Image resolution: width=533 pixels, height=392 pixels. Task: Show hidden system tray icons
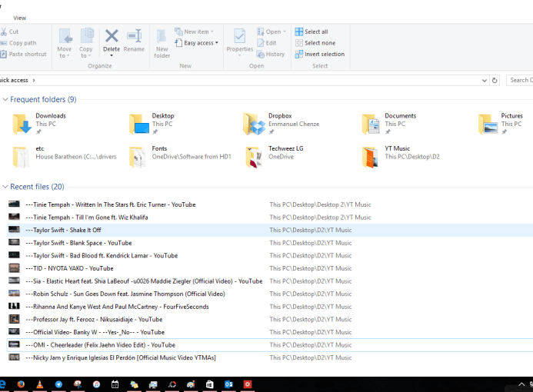point(521,384)
